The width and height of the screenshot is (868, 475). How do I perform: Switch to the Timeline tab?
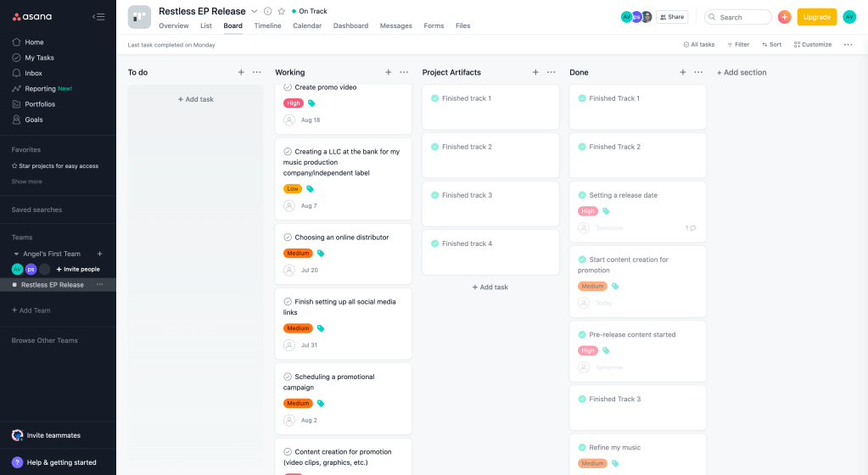[x=267, y=25]
